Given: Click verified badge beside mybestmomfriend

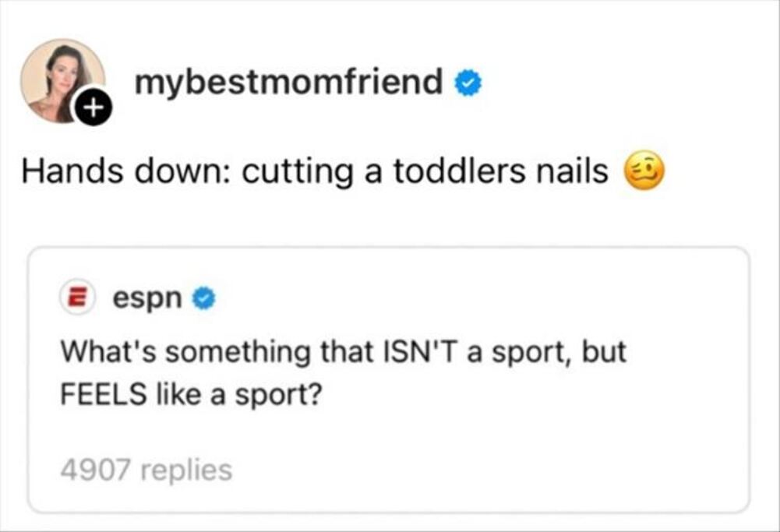Looking at the screenshot, I should coord(468,83).
